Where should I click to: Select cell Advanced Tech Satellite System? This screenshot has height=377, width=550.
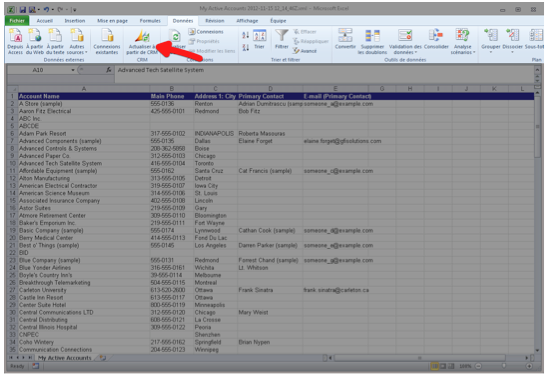(84, 163)
